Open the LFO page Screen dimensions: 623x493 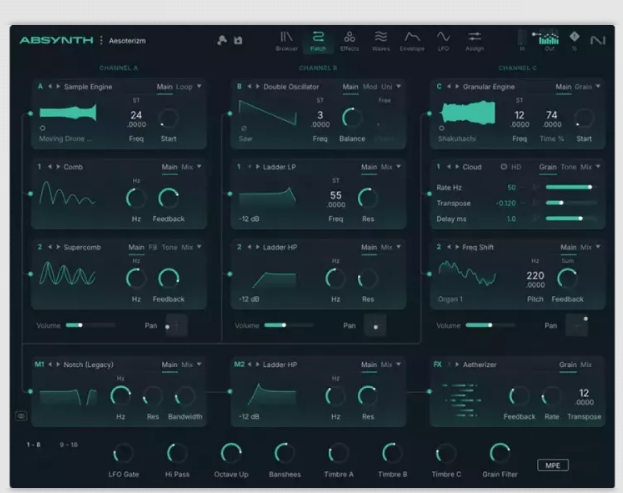[x=443, y=41]
